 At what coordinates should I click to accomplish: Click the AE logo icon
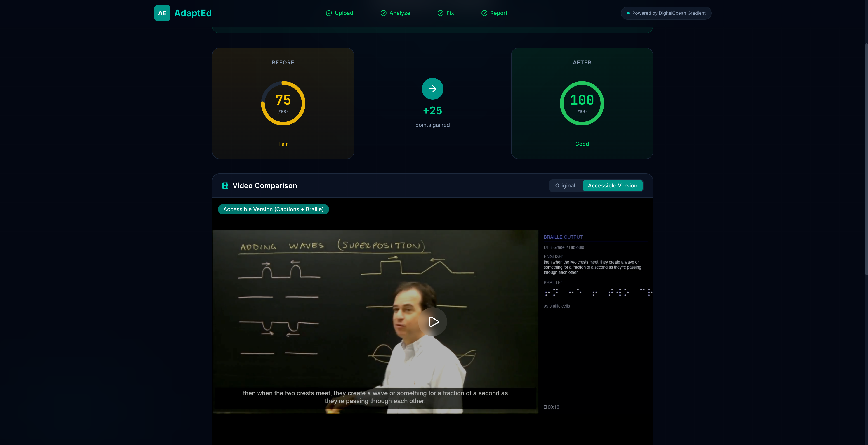(x=162, y=13)
